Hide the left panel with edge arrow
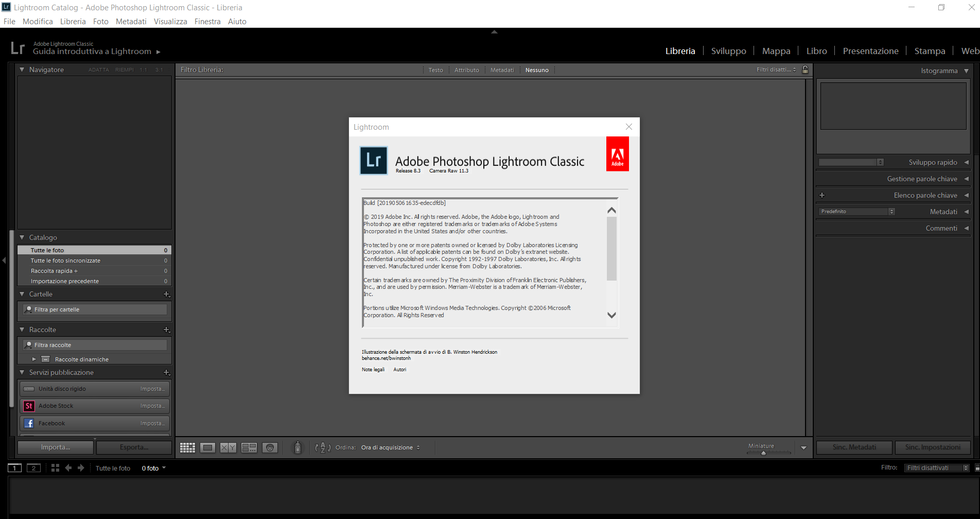This screenshot has width=980, height=519. pyautogui.click(x=4, y=261)
